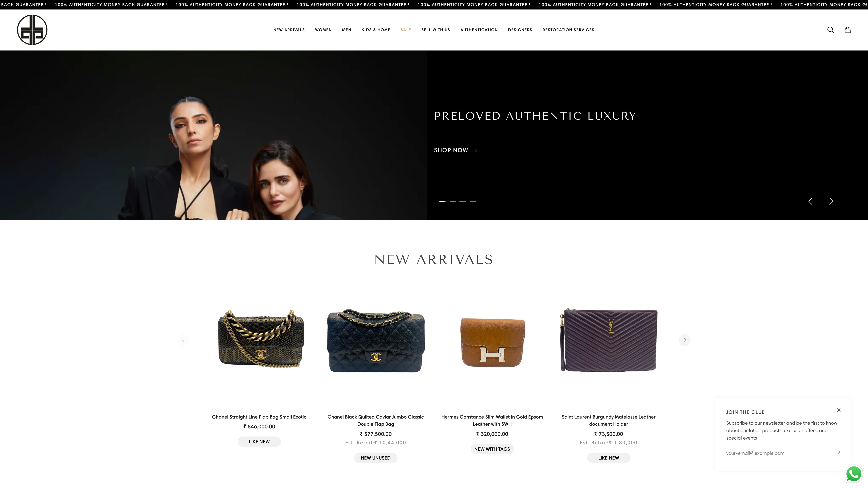
Task: Open the Designers menu
Action: [x=520, y=30]
